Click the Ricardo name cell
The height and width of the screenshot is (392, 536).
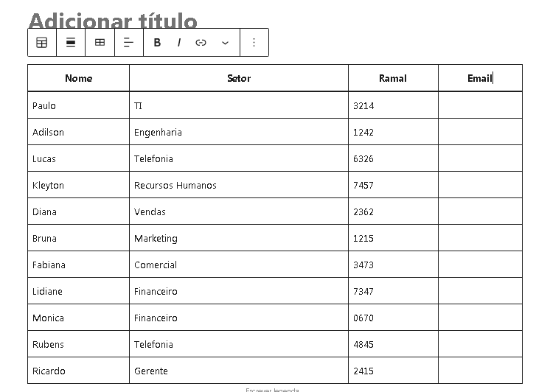pyautogui.click(x=79, y=371)
